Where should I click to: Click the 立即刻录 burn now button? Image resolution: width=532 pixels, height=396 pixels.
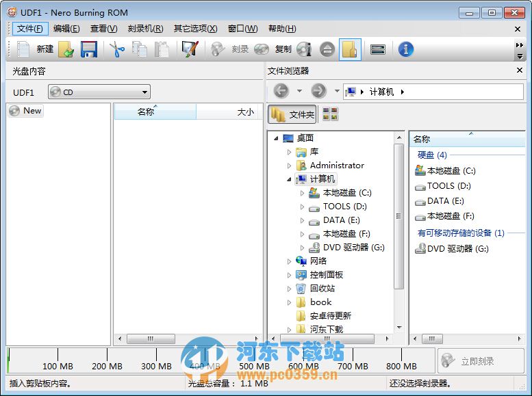[x=481, y=361]
